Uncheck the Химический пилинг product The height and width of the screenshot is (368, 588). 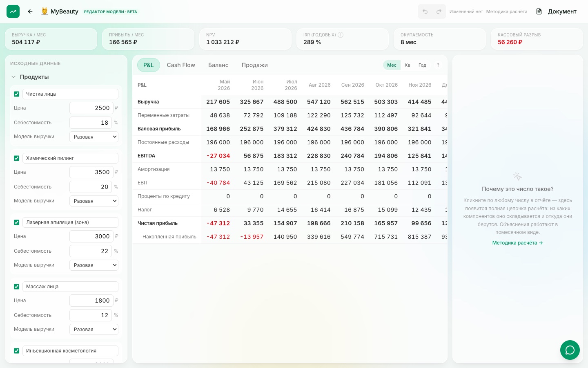coord(17,158)
